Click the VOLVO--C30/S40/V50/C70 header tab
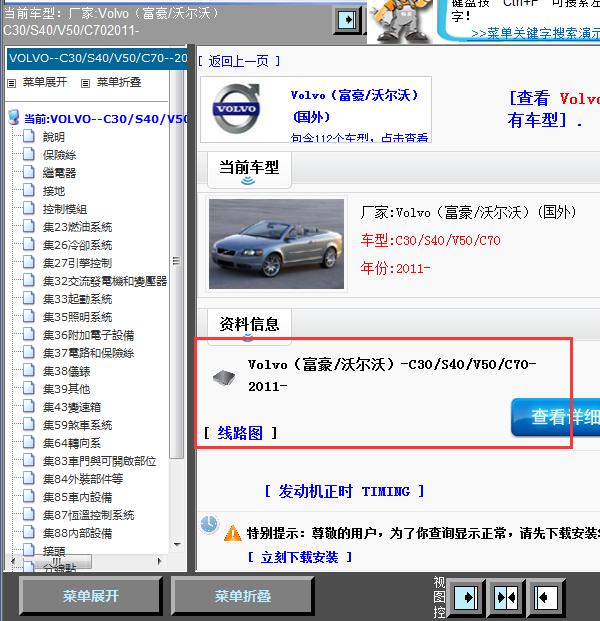Screen dimensions: 600x621 97,59
